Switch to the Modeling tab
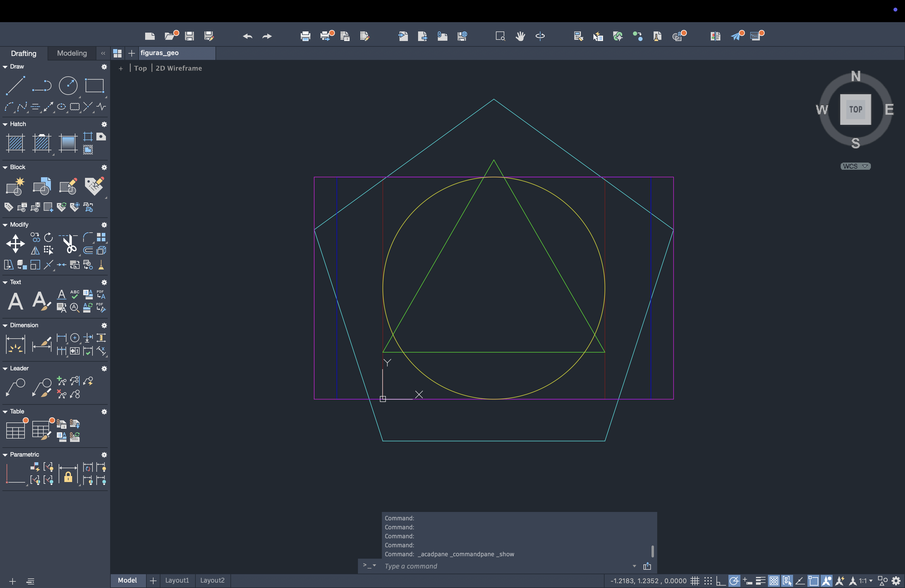The height and width of the screenshot is (588, 905). click(72, 53)
